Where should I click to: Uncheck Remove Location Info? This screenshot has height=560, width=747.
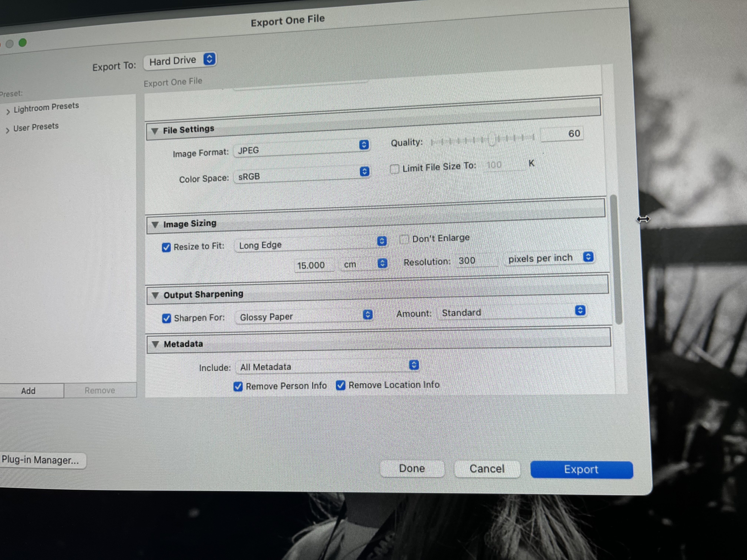click(x=341, y=385)
